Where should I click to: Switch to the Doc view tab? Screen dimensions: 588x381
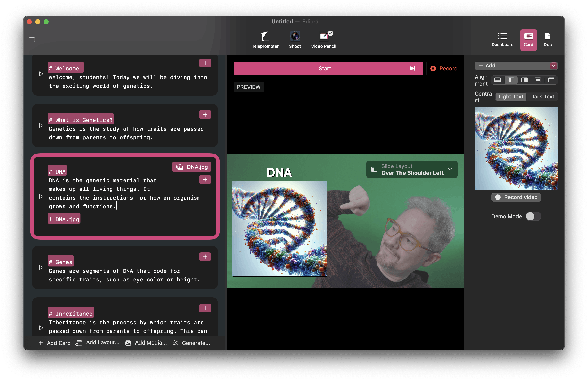coord(547,40)
